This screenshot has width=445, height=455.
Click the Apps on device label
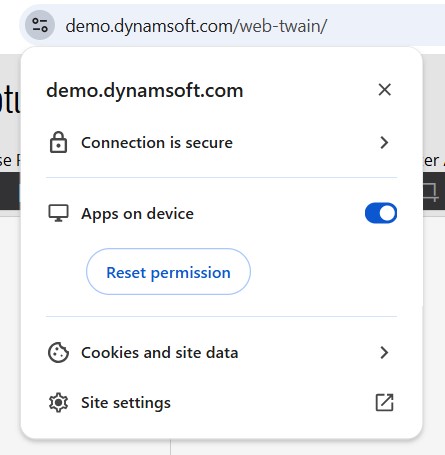[x=137, y=214]
